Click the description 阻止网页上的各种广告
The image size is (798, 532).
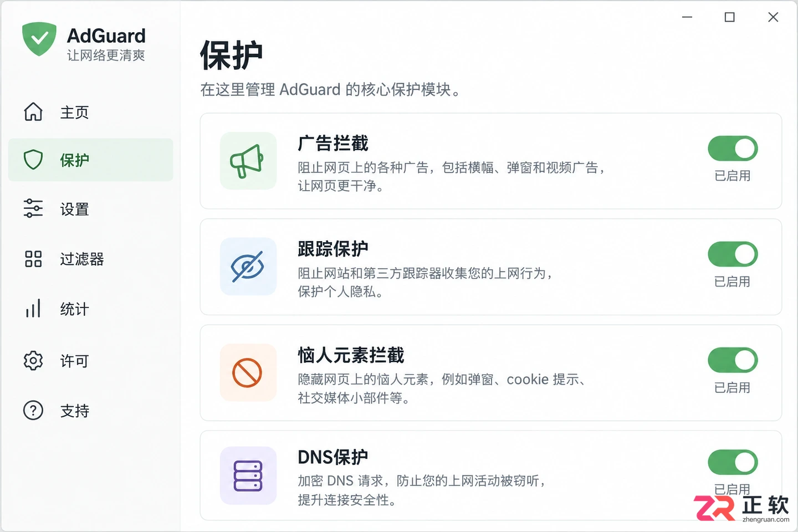point(451,176)
